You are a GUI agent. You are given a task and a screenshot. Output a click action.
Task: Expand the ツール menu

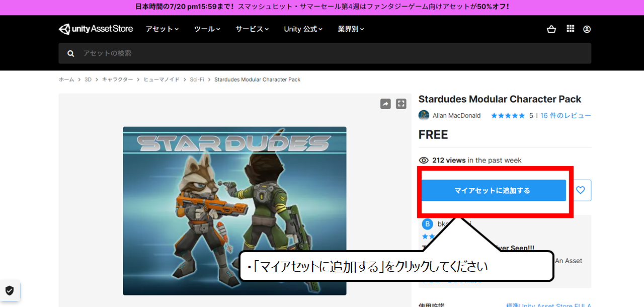point(207,29)
